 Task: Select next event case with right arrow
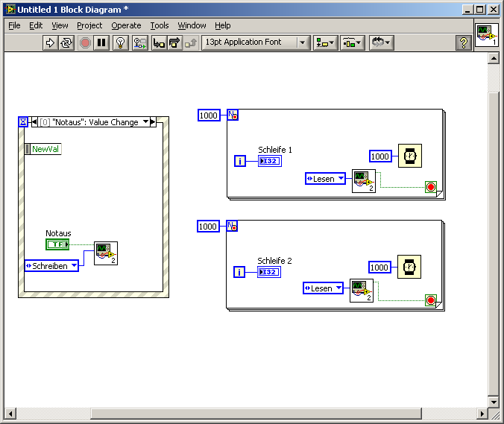(x=153, y=122)
